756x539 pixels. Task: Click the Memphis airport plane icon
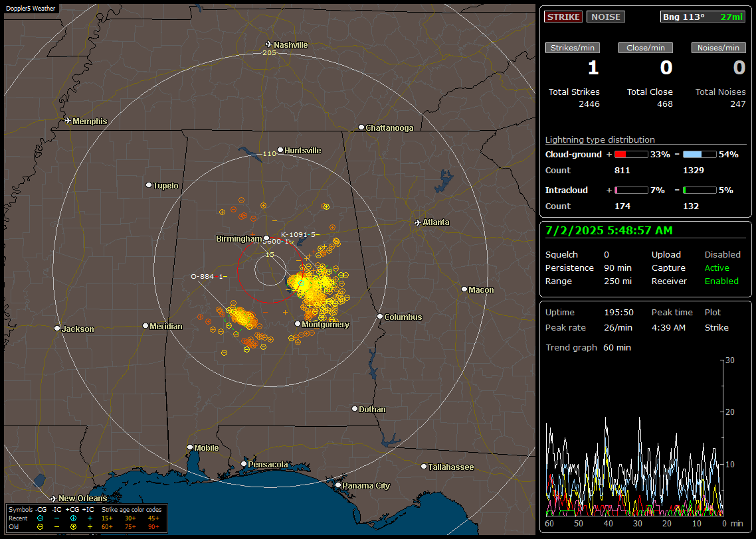tap(68, 121)
